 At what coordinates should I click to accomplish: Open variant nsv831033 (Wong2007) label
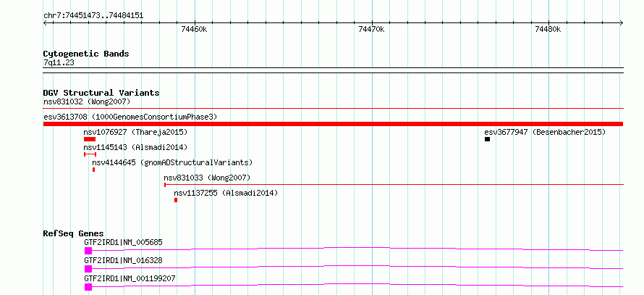coord(207,178)
